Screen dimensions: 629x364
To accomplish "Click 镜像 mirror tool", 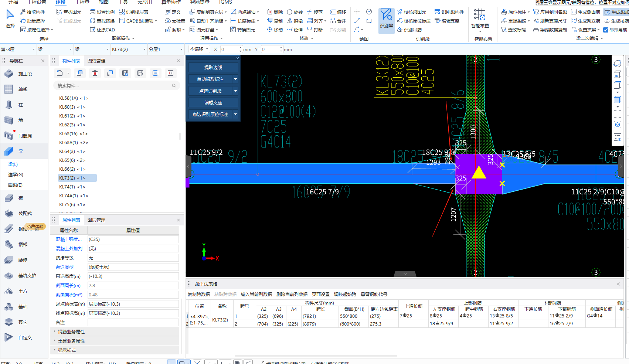I will pyautogui.click(x=295, y=21).
